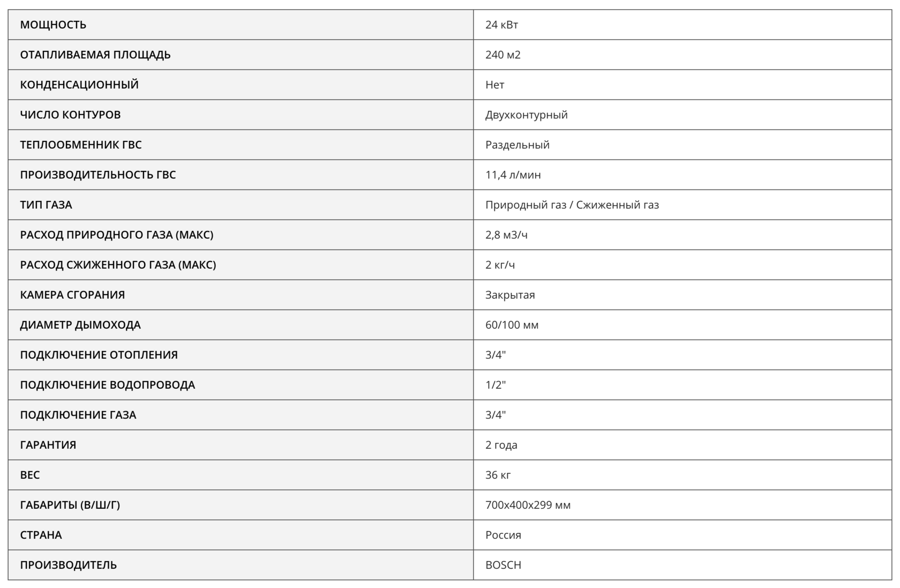This screenshot has width=900, height=588.
Task: Select the 2 года warranty value
Action: tap(501, 444)
